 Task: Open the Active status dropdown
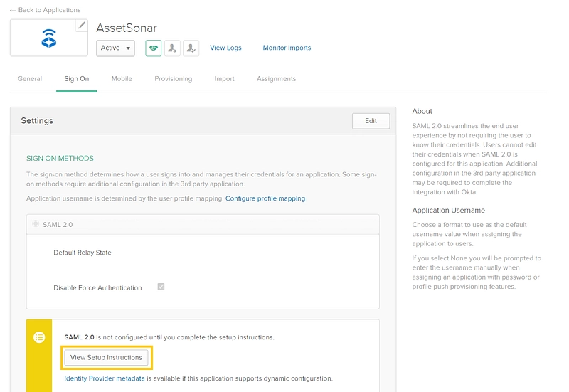pyautogui.click(x=115, y=48)
